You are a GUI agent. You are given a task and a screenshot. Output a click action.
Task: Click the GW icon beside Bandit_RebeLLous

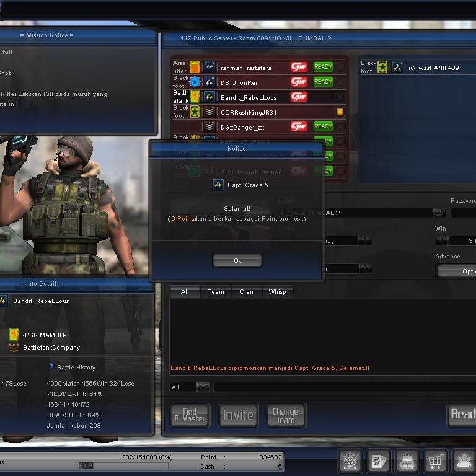[x=299, y=97]
